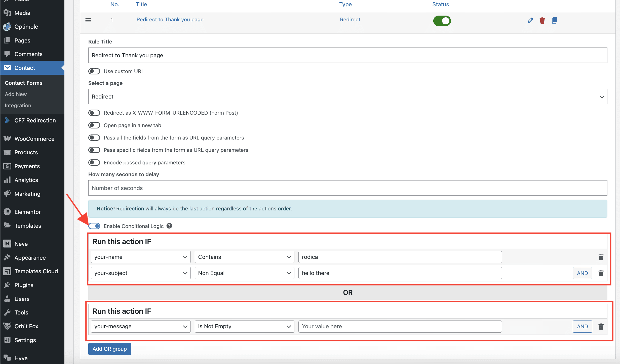Disable the Enable Conditional Logic switch
620x364 pixels.
pyautogui.click(x=94, y=226)
